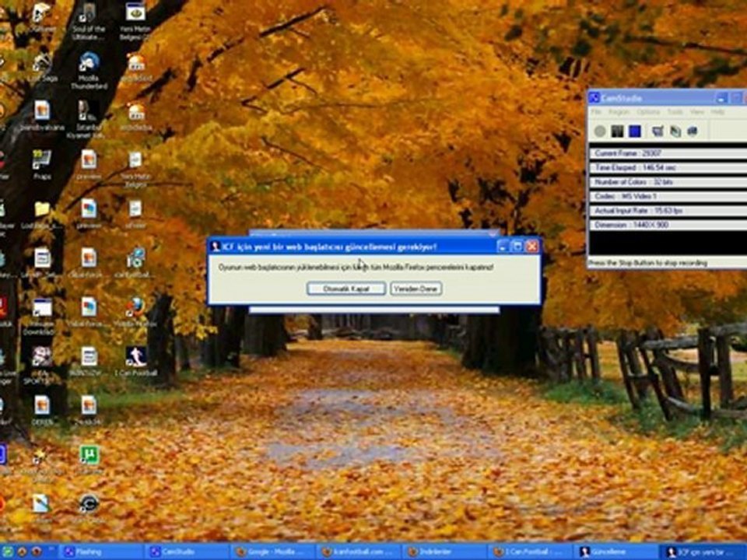The width and height of the screenshot is (747, 560).
Task: Open the CamStudio Region menu
Action: [619, 112]
